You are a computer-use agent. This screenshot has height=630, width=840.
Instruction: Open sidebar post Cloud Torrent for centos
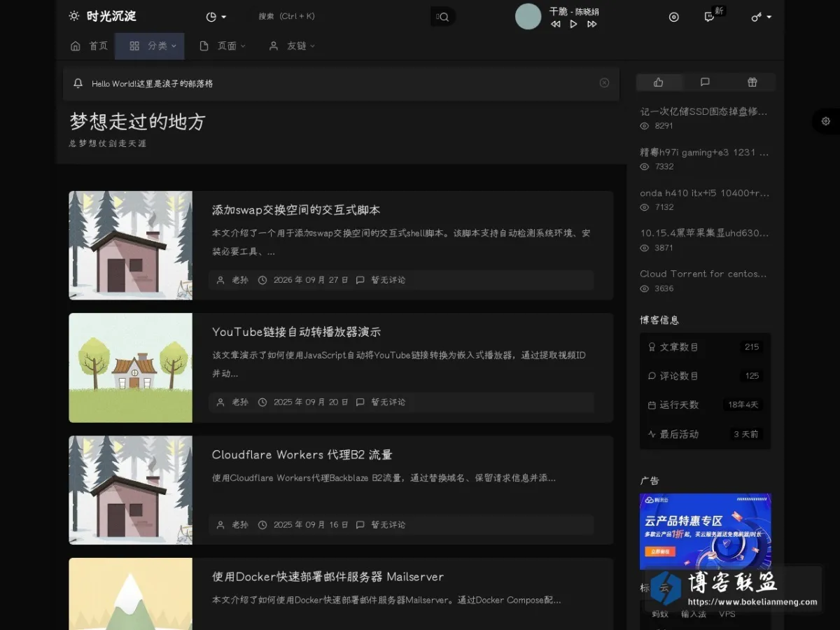coord(703,274)
